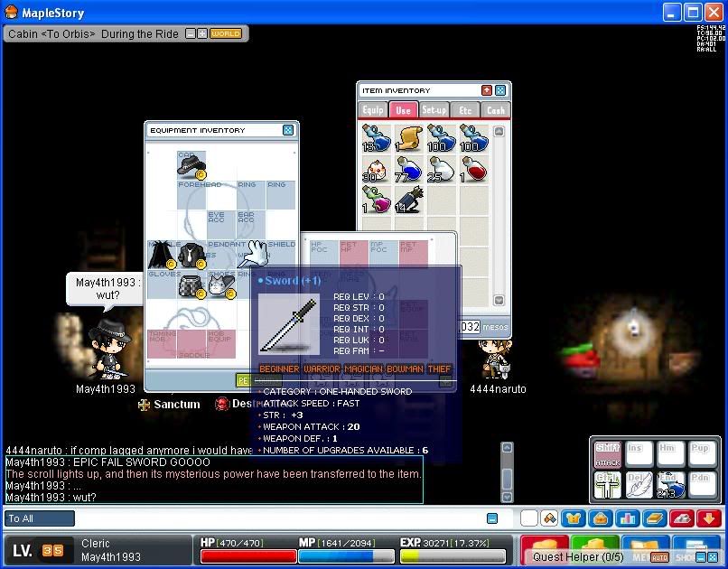Viewport: 728px width, 569px height.
Task: Click the Sanctum guild name
Action: click(x=177, y=405)
